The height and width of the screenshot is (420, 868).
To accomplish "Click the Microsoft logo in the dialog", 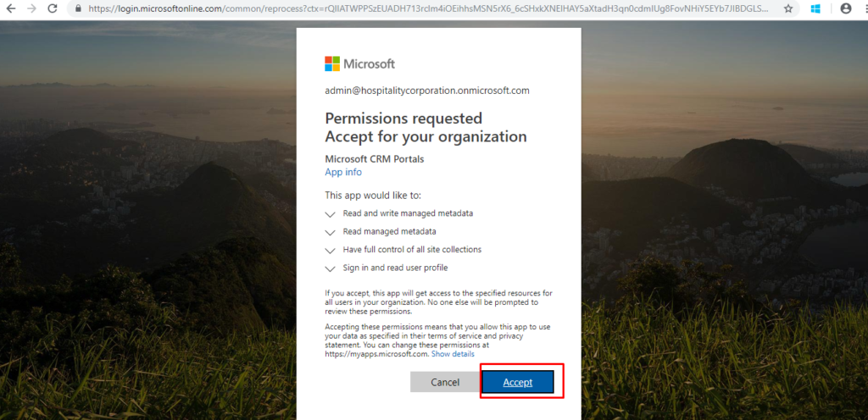I will point(359,64).
